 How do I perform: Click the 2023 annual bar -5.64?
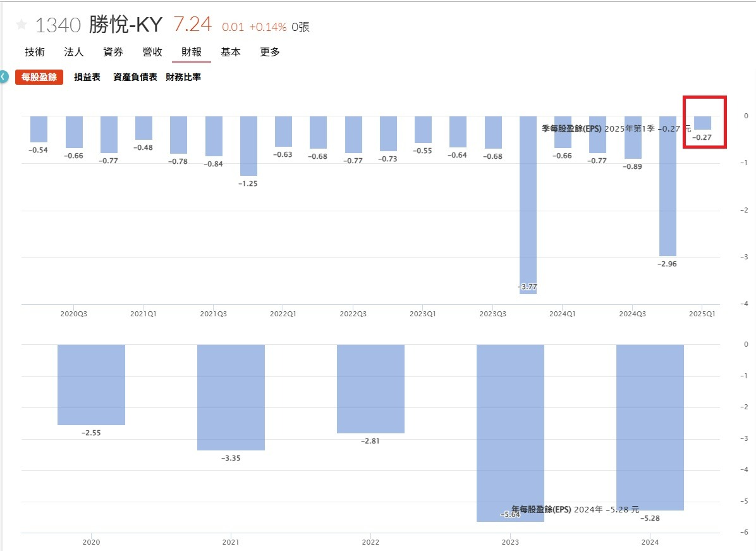[x=510, y=433]
